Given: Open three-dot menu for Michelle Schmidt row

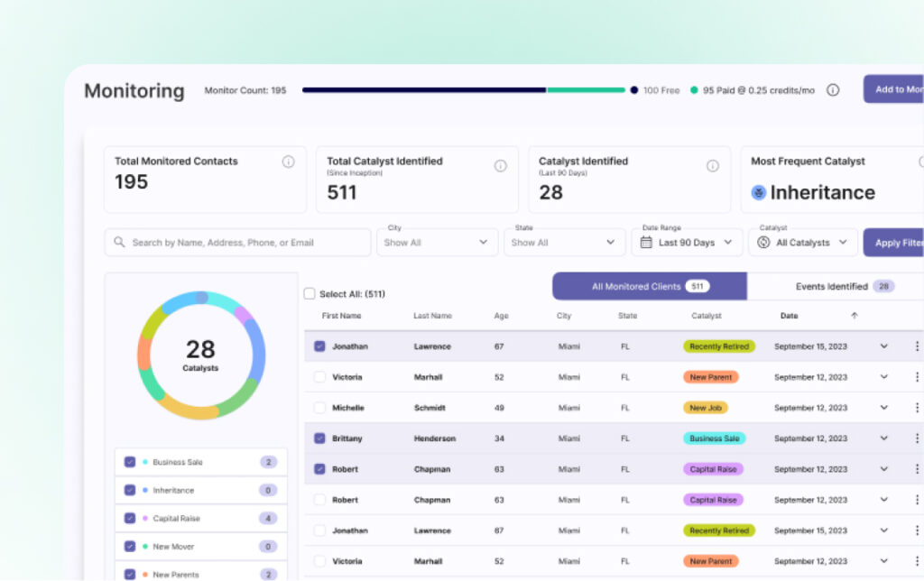Looking at the screenshot, I should click(917, 408).
